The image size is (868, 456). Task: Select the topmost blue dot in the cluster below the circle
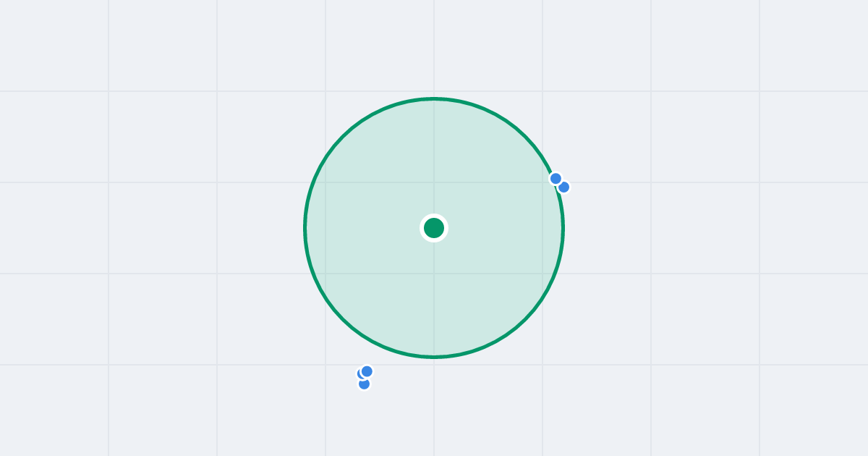(x=367, y=371)
